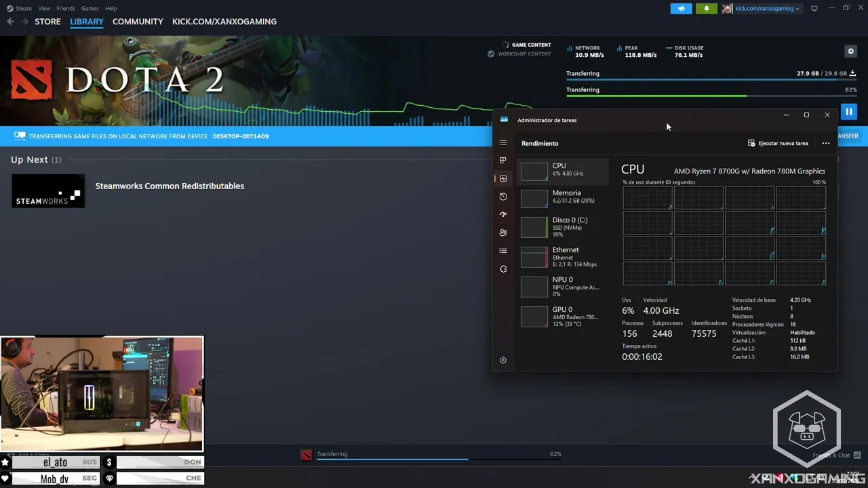Select Disco 0 (C:) in performance list
Screen dimensions: 868x488
pyautogui.click(x=563, y=227)
